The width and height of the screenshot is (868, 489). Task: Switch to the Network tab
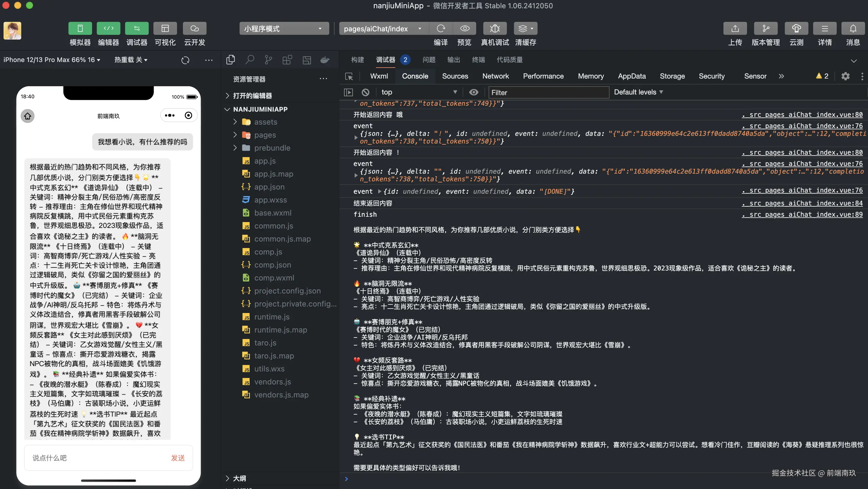(x=495, y=76)
